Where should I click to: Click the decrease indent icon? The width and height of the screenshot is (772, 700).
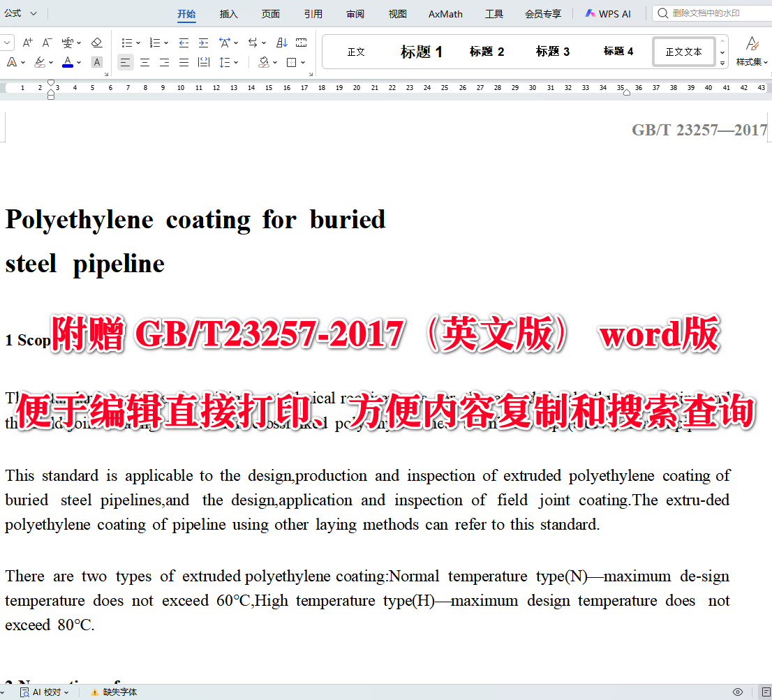pos(182,42)
